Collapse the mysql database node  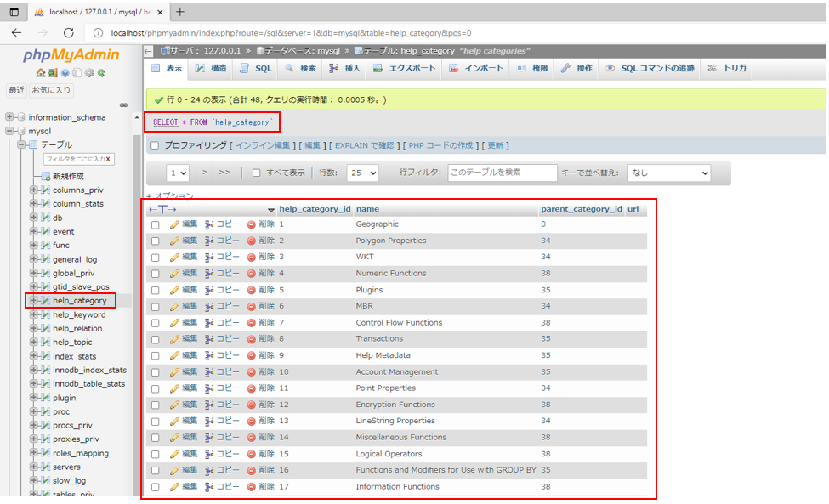tap(9, 131)
